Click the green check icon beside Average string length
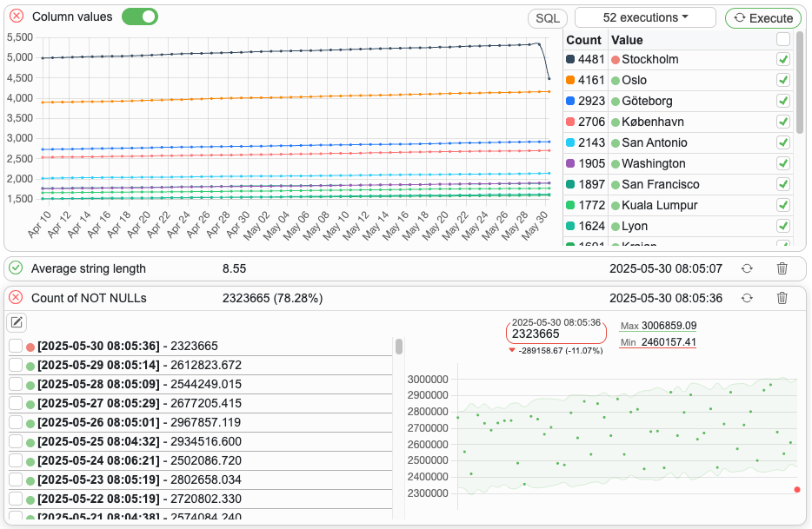812x529 pixels. click(x=16, y=268)
